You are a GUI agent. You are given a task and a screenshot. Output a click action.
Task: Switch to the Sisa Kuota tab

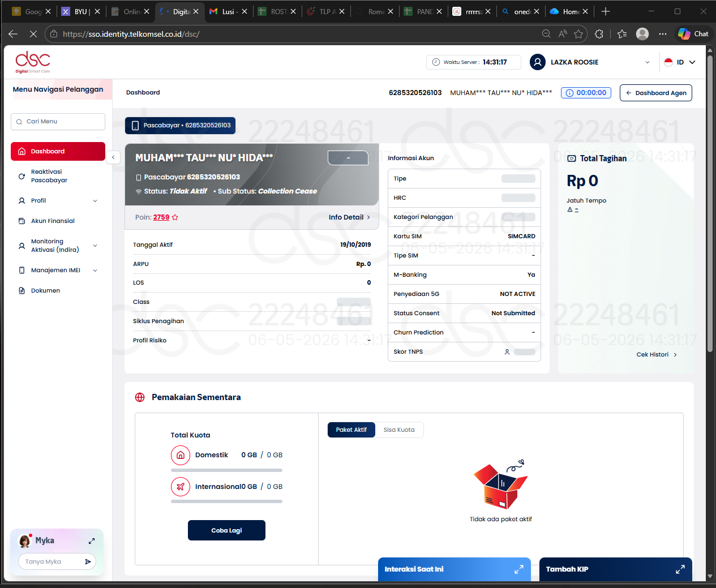399,430
